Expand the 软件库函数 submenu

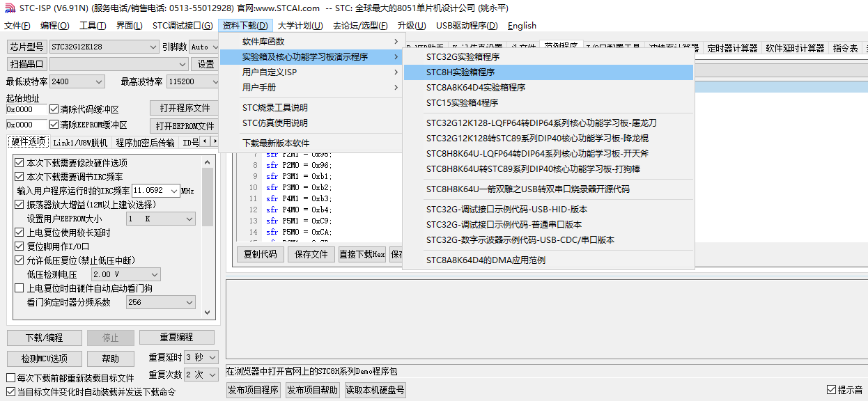[311, 42]
